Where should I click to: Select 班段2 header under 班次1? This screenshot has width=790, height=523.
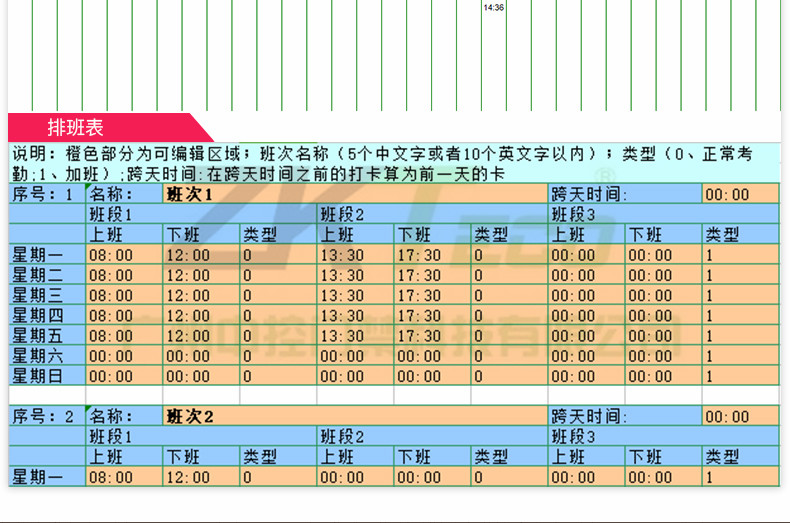click(x=342, y=214)
